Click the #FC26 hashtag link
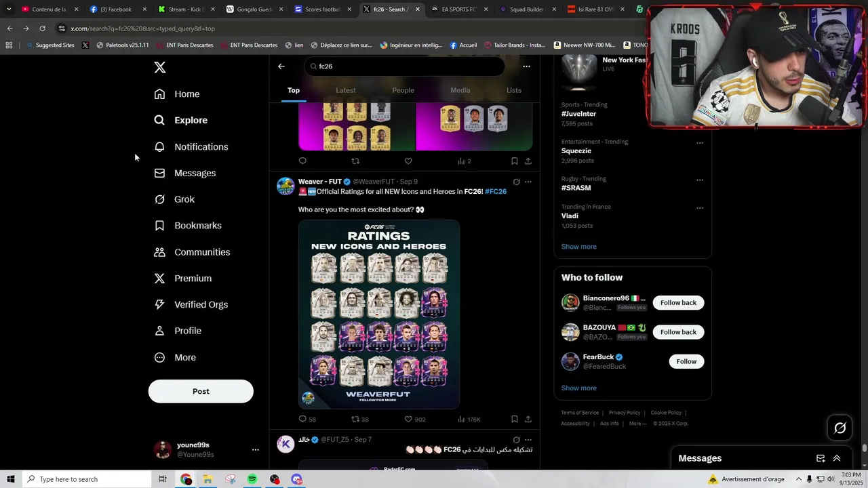Viewport: 868px width, 488px height. 496,192
